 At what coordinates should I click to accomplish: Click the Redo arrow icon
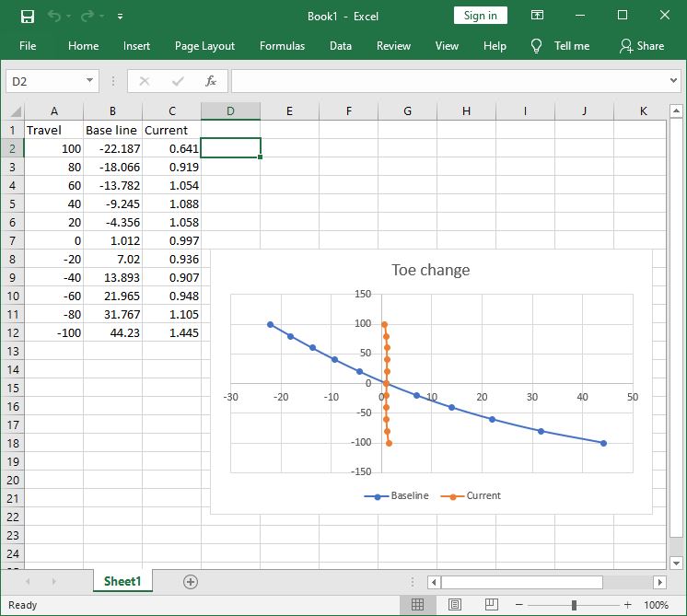(89, 16)
